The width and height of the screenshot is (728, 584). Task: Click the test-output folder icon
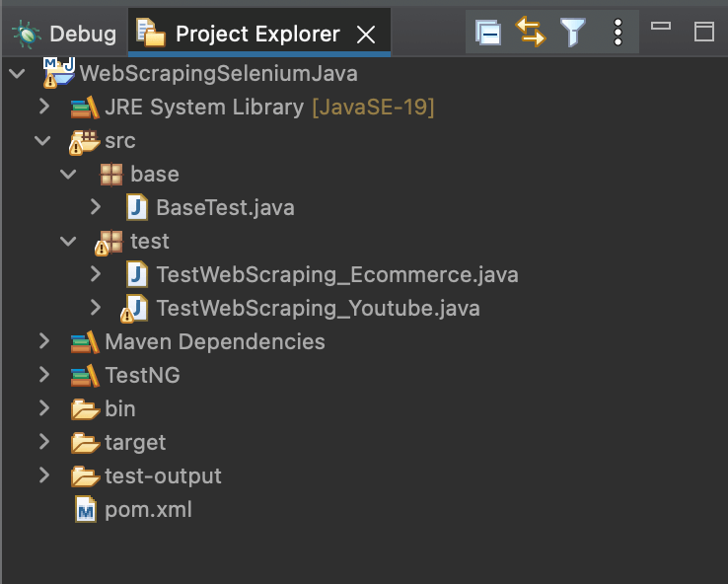tap(86, 476)
